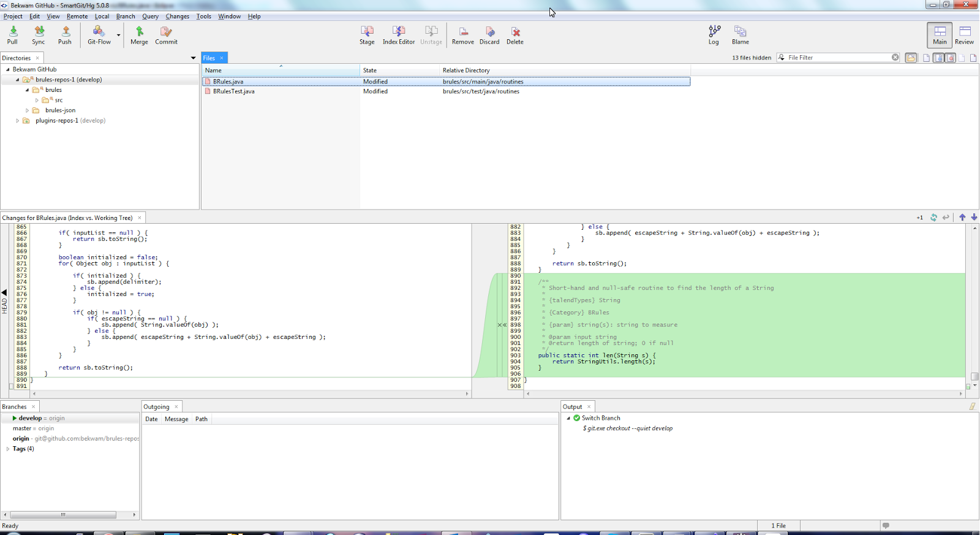Collapse the Bekwam GitHub tree node
This screenshot has width=980, height=535.
pyautogui.click(x=7, y=69)
